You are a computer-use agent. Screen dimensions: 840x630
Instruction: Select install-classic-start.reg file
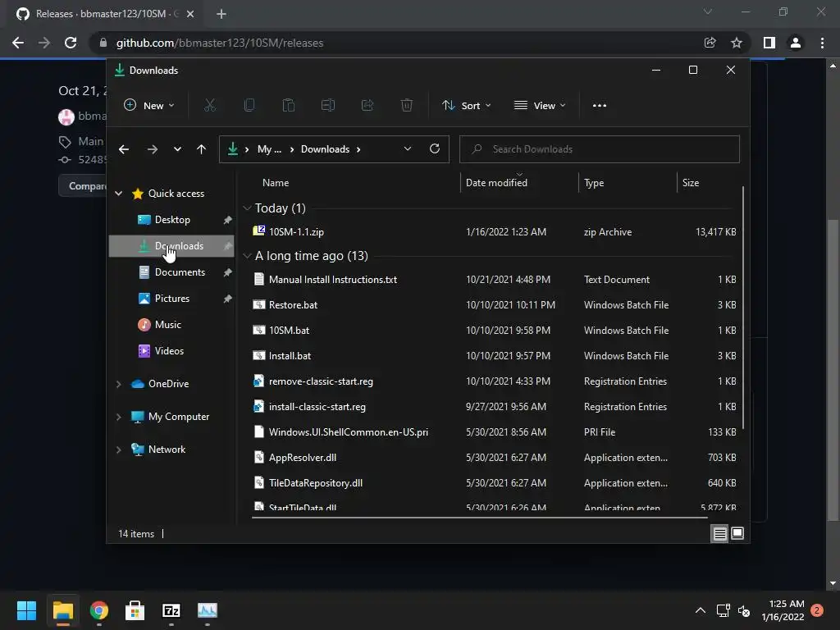(494, 407)
